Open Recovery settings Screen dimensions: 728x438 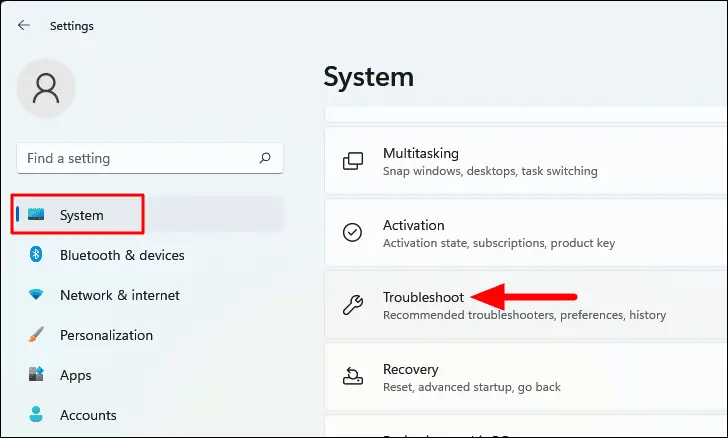(526, 377)
